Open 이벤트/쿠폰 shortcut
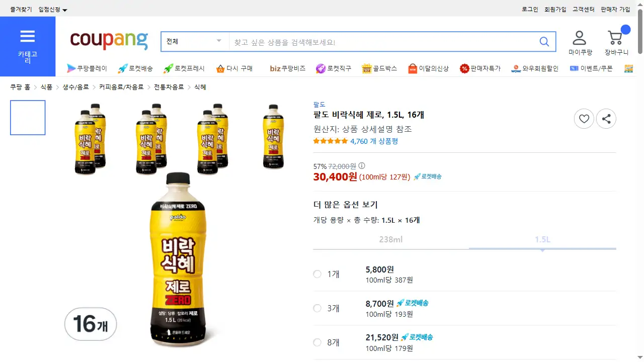This screenshot has height=362, width=644. (591, 68)
